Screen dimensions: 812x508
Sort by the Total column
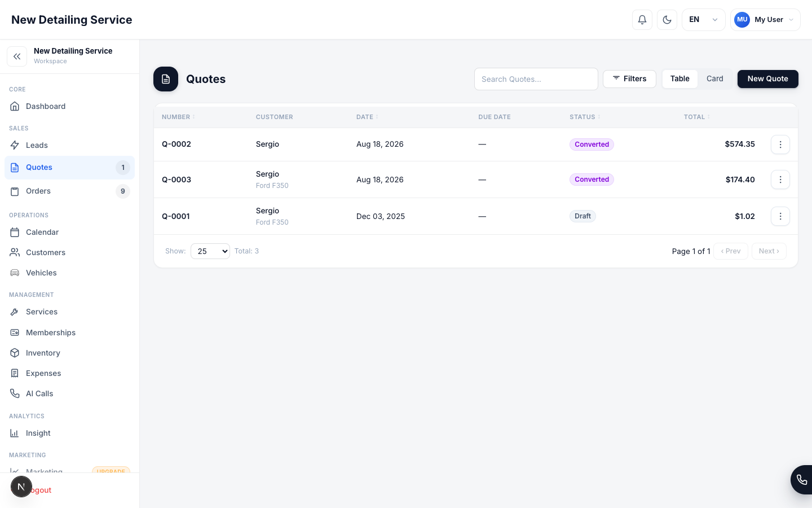697,117
